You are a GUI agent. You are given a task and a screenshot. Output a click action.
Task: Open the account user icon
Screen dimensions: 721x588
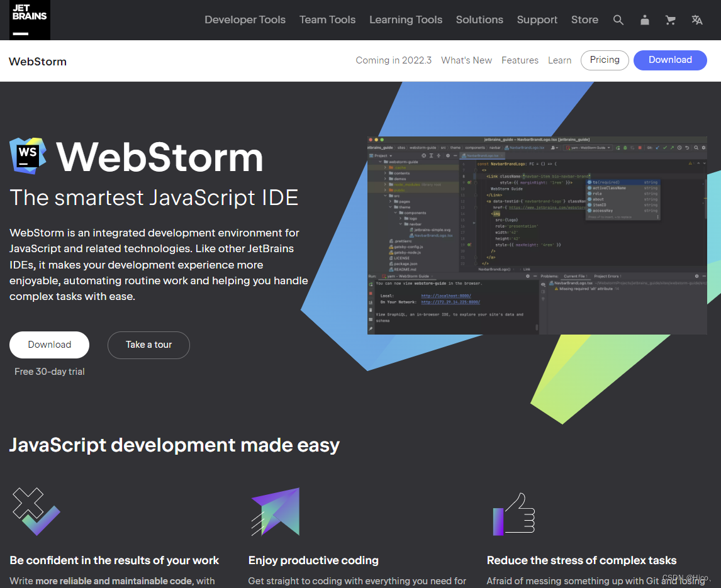click(645, 19)
